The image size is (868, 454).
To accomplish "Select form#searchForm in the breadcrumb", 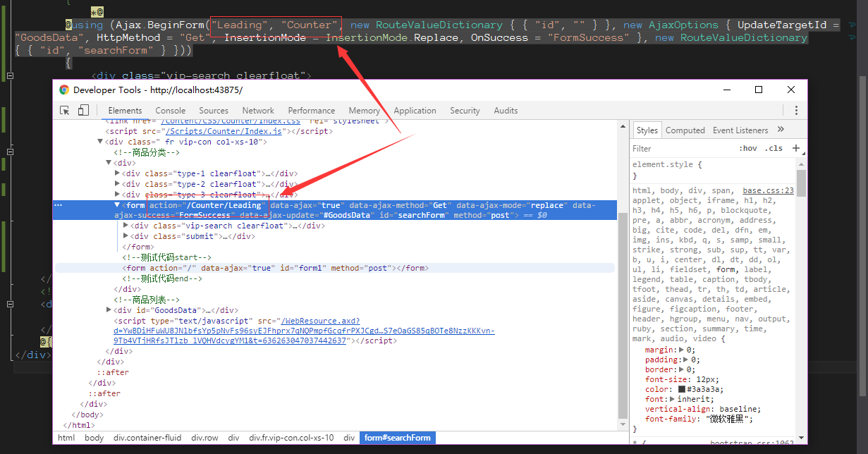I will (x=397, y=438).
